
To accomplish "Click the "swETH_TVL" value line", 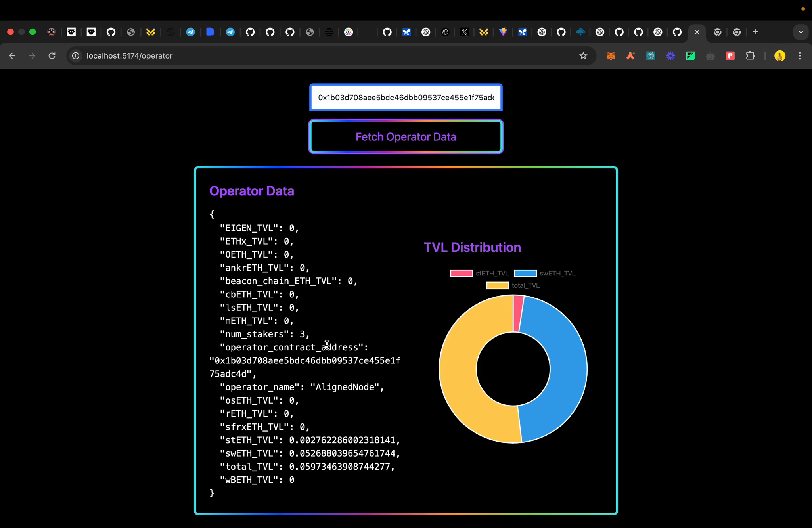I will (x=310, y=453).
